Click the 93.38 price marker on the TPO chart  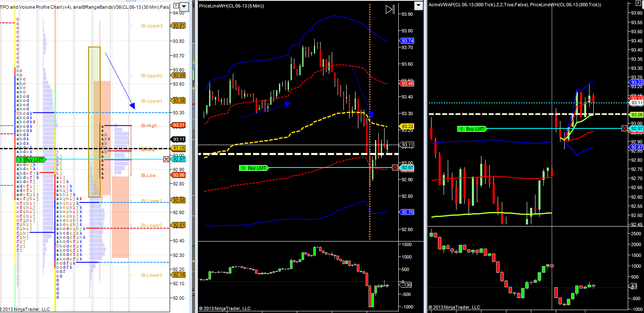click(179, 101)
